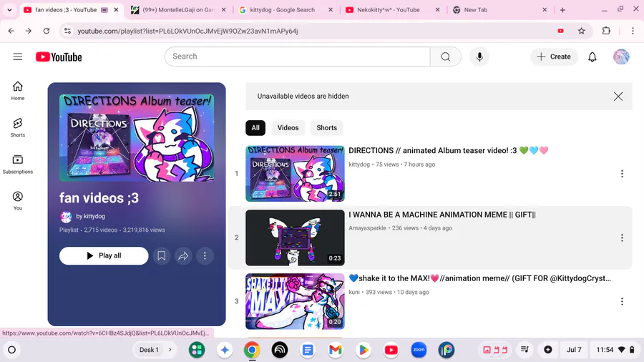Open Gmail from the shelf
This screenshot has width=644, height=362.
point(336,350)
